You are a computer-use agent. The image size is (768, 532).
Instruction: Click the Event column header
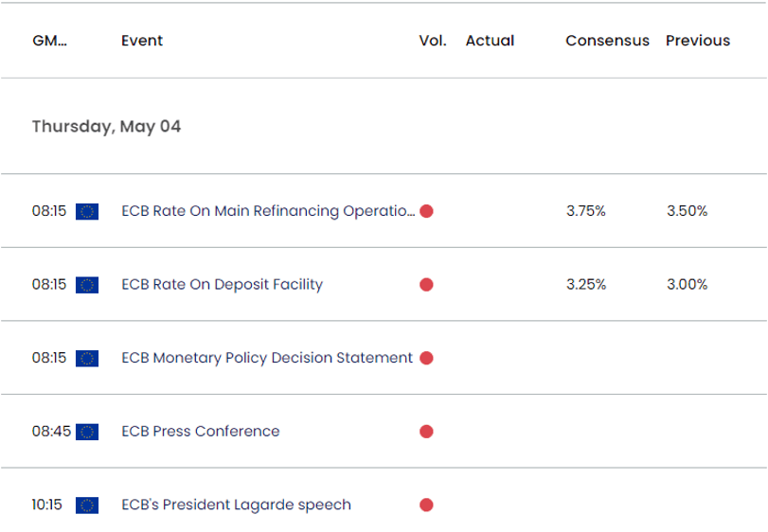point(142,41)
